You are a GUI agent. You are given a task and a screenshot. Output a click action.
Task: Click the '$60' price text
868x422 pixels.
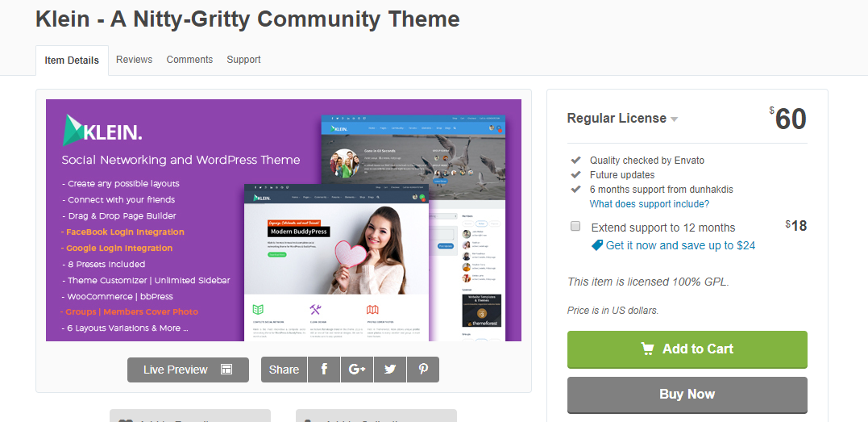[787, 119]
